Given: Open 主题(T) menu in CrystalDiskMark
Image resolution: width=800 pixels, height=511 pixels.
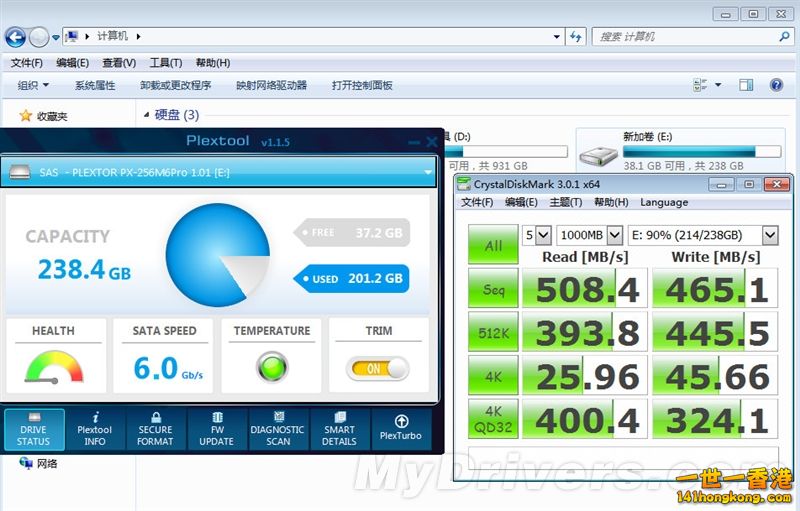Looking at the screenshot, I should coord(565,202).
